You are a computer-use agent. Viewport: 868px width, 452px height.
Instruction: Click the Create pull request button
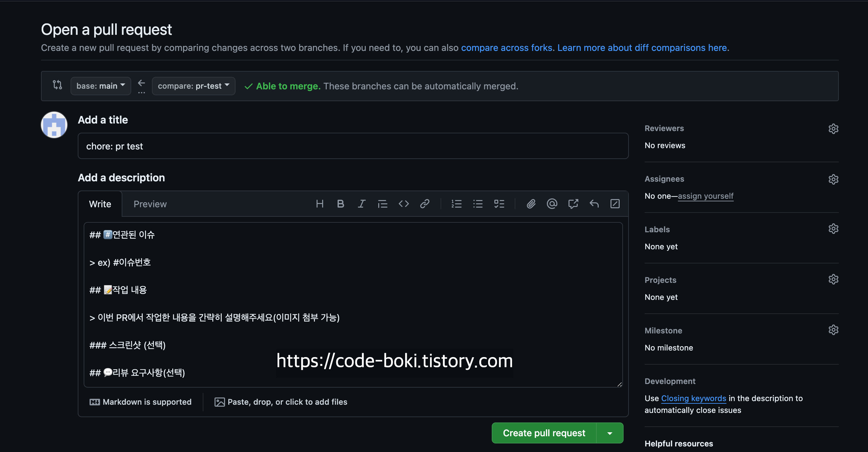tap(544, 433)
